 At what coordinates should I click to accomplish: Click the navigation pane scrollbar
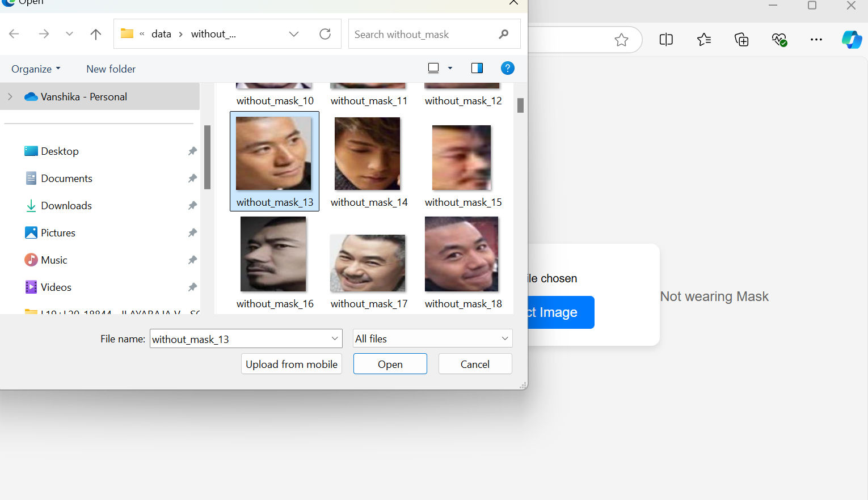coord(208,158)
